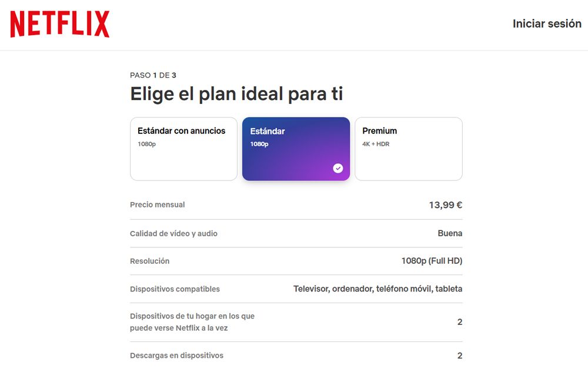The height and width of the screenshot is (369, 588).
Task: Click the 1080p label inside the Estándar card
Action: (260, 143)
